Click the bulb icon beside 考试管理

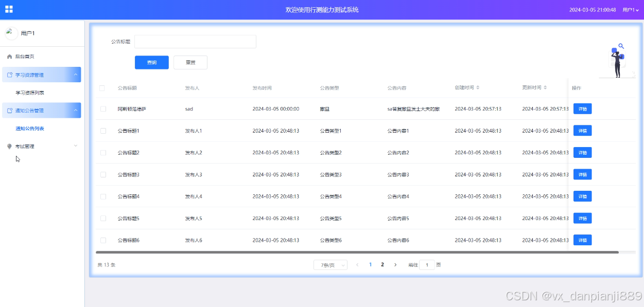9,147
